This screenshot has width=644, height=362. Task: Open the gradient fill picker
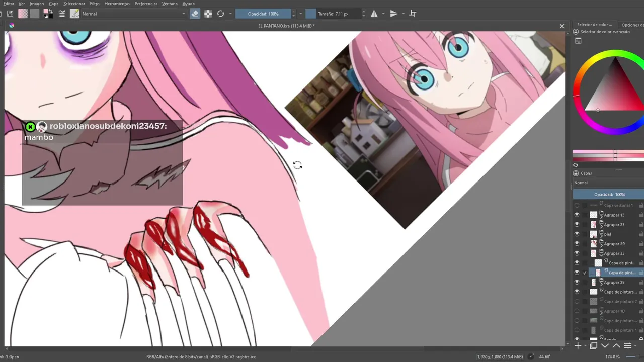tap(23, 14)
